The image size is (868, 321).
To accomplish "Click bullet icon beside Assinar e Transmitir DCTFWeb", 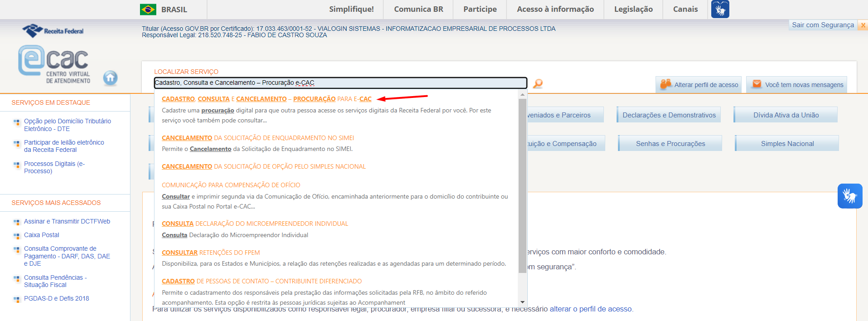I will coord(17,222).
